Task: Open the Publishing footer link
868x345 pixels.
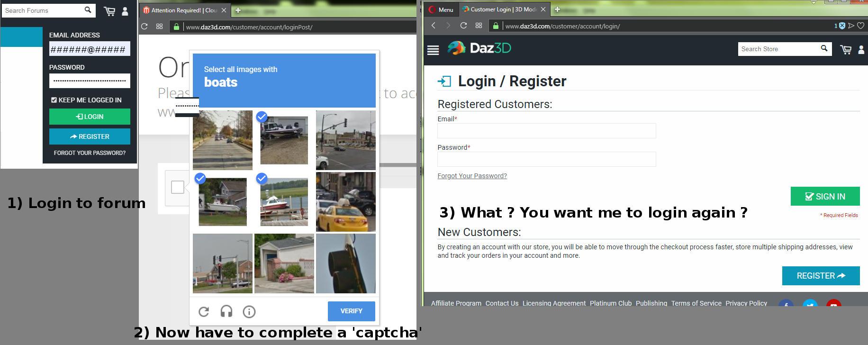Action: click(651, 303)
